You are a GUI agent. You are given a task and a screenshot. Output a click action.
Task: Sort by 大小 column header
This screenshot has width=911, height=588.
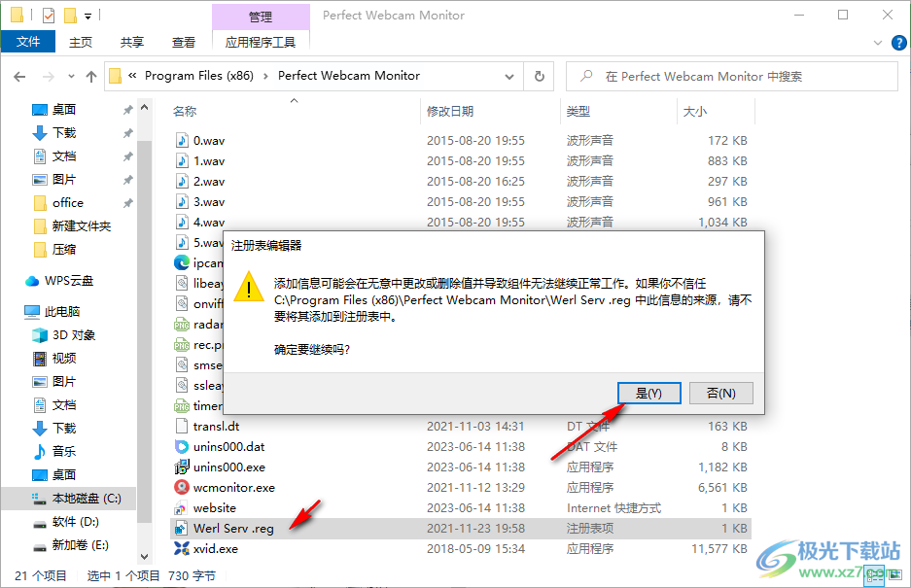tap(695, 111)
